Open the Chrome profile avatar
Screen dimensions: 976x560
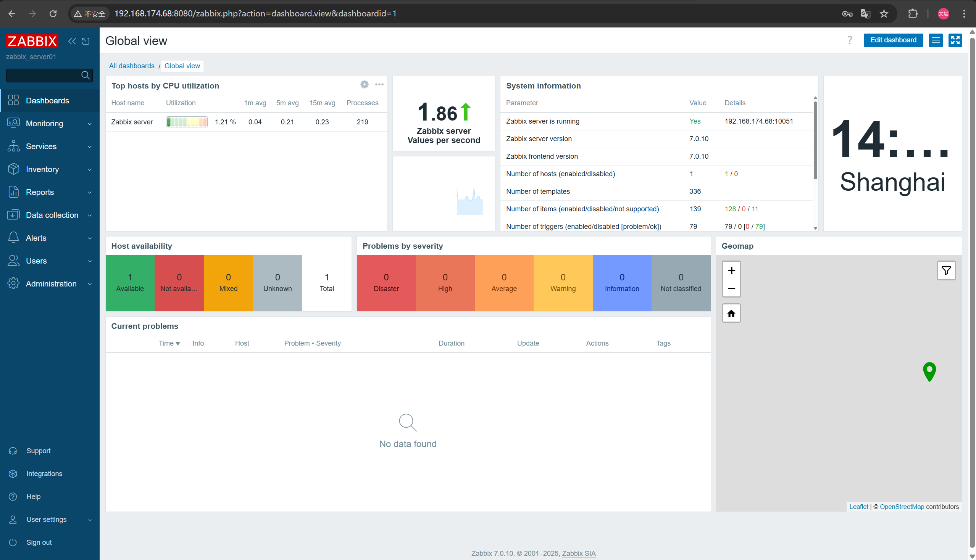click(x=943, y=13)
